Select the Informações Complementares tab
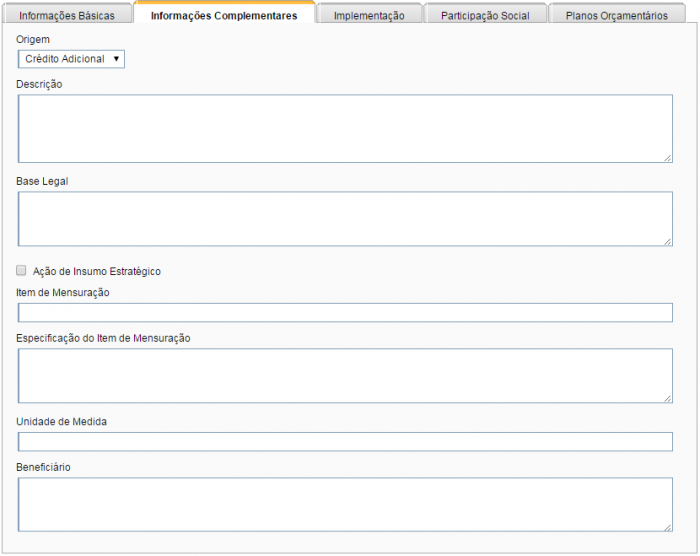 pyautogui.click(x=224, y=16)
